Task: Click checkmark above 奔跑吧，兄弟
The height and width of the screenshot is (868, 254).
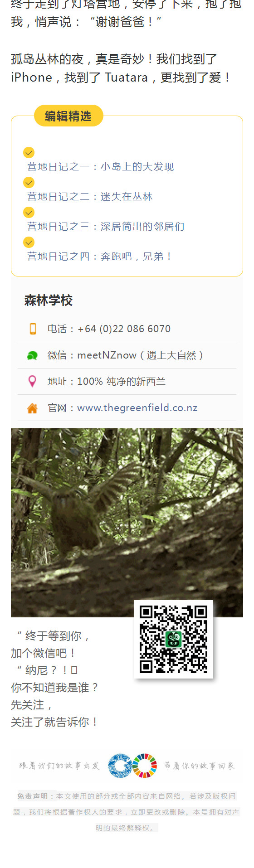Action: click(29, 242)
